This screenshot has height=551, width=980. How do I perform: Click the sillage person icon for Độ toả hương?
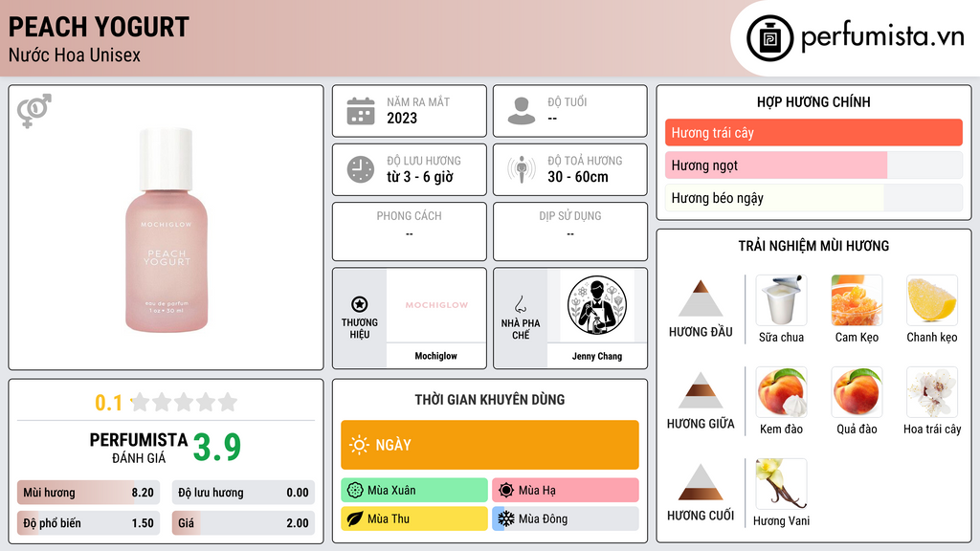point(522,169)
